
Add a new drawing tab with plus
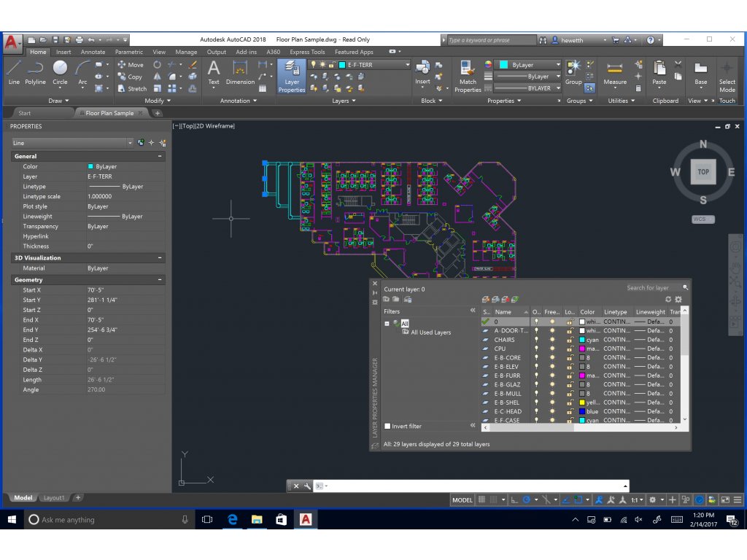click(158, 113)
